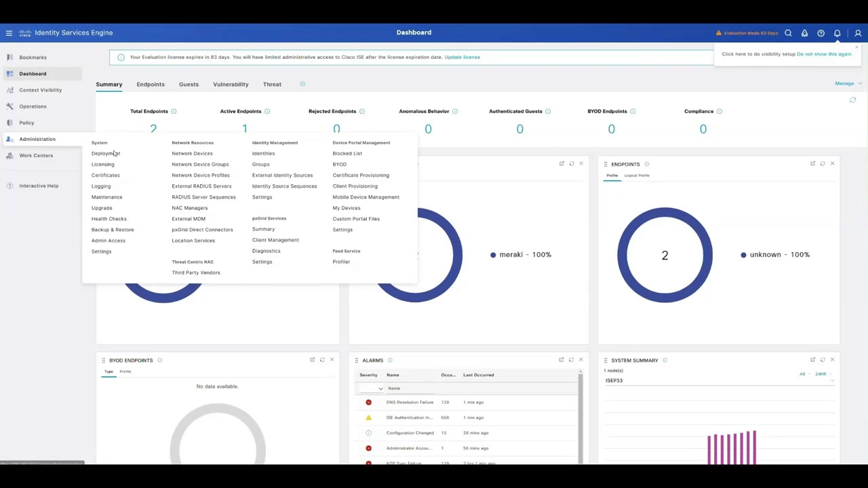
Task: Switch BYOD ENDPOINTS dashlet to Profile
Action: pyautogui.click(x=125, y=371)
